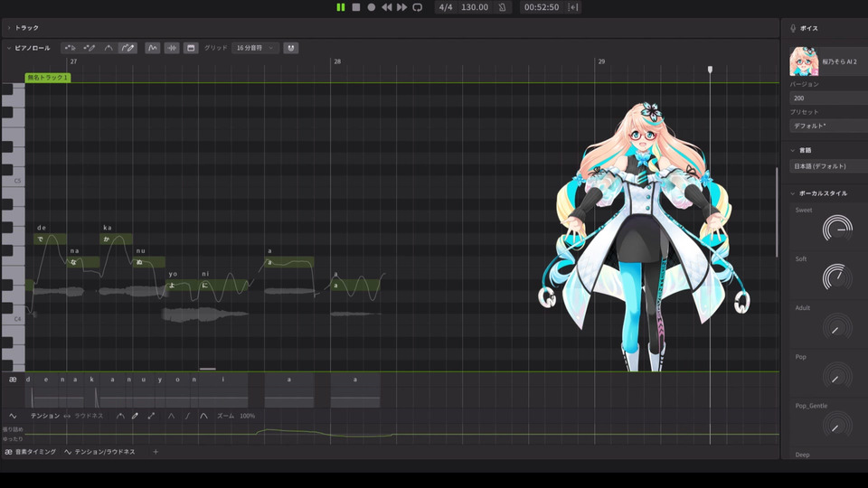
Task: Select the phoneme 'y' in timing lane
Action: pyautogui.click(x=160, y=380)
